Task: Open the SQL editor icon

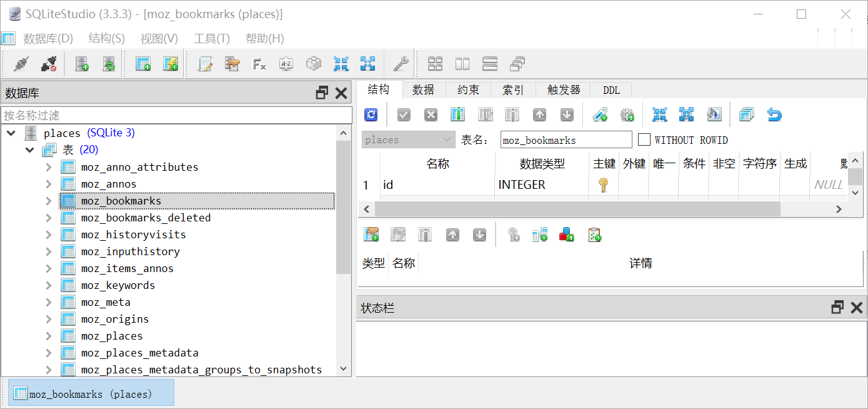Action: coord(205,64)
